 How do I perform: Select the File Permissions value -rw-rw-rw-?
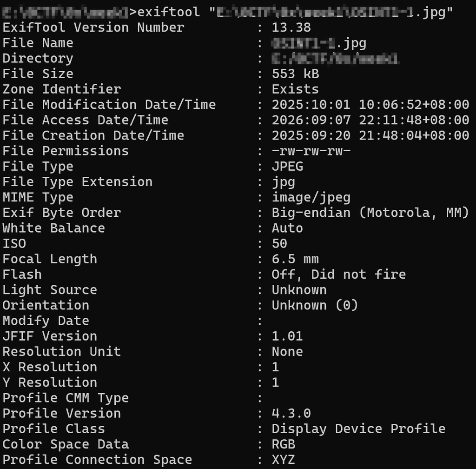(311, 151)
